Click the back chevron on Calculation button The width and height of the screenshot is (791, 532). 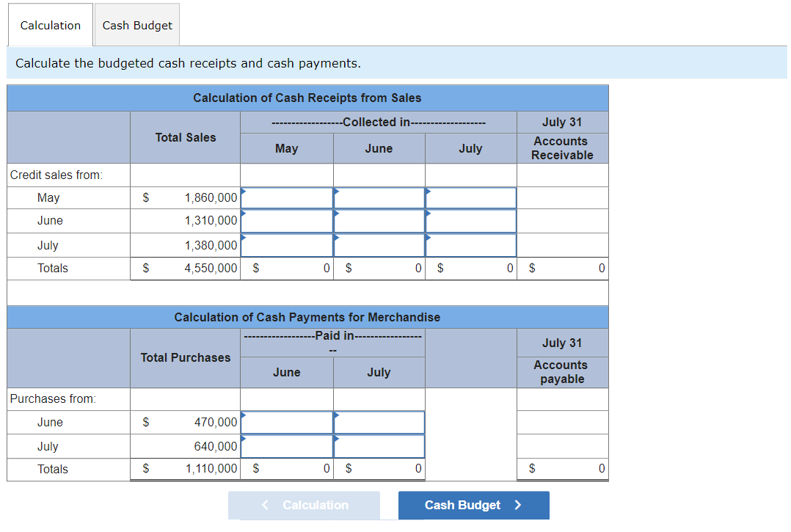click(x=265, y=505)
